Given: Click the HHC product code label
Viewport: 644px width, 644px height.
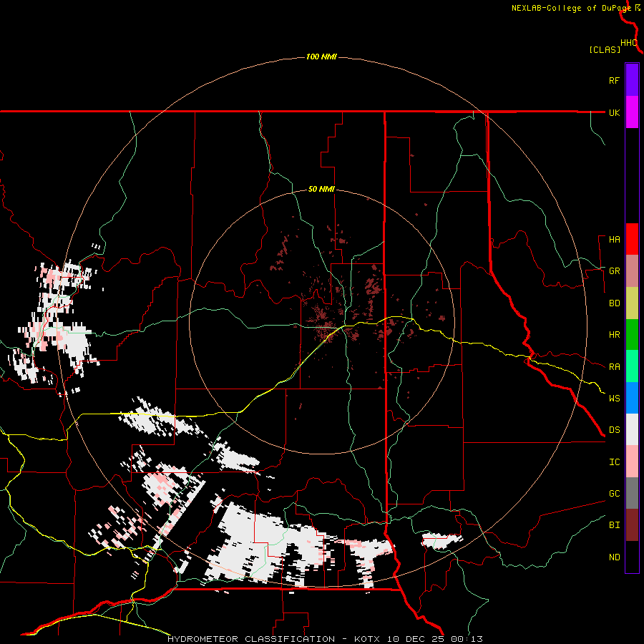Looking at the screenshot, I should 629,43.
